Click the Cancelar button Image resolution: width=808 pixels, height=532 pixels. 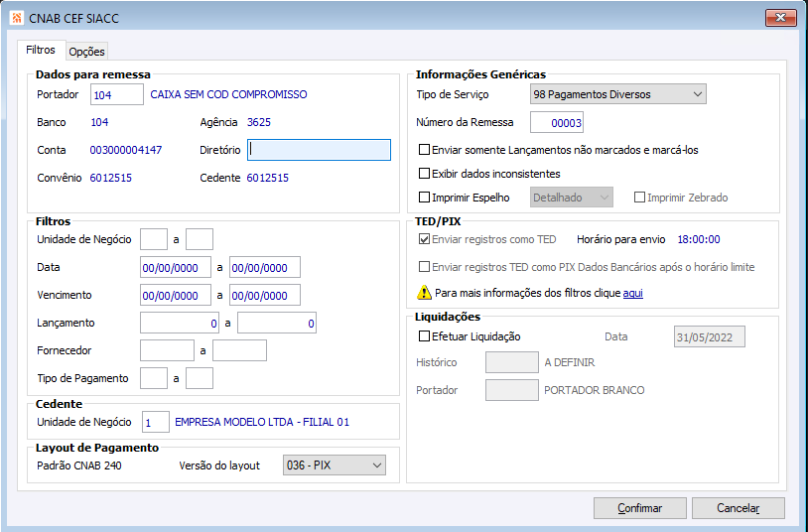click(x=739, y=508)
